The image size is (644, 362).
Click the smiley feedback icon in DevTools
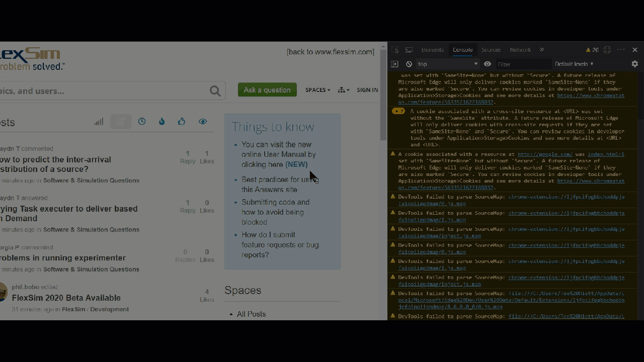tap(607, 50)
